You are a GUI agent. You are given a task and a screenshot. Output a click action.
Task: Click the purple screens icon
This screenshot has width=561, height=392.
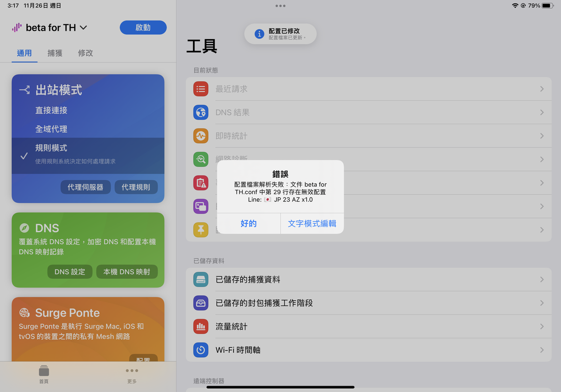pyautogui.click(x=201, y=206)
